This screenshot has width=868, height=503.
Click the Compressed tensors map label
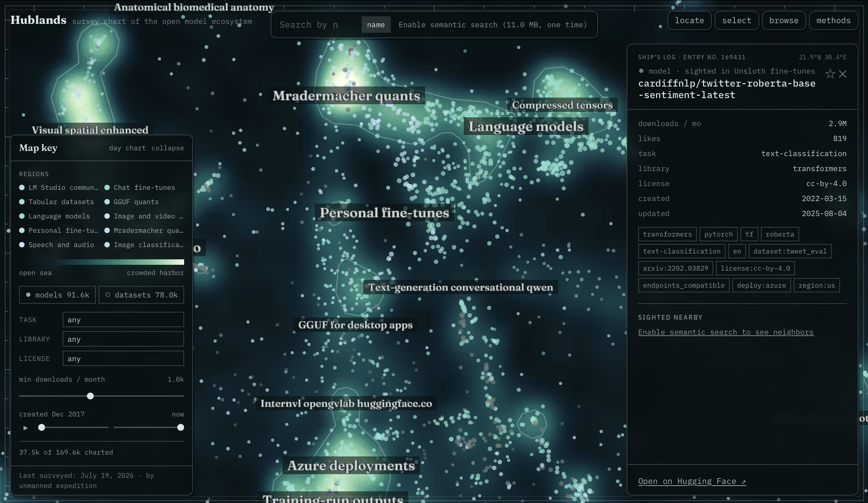[562, 105]
